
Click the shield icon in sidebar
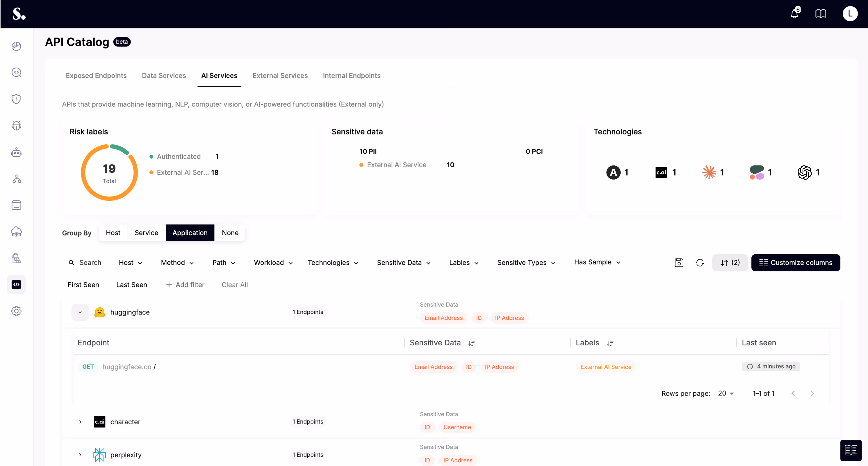(x=16, y=99)
